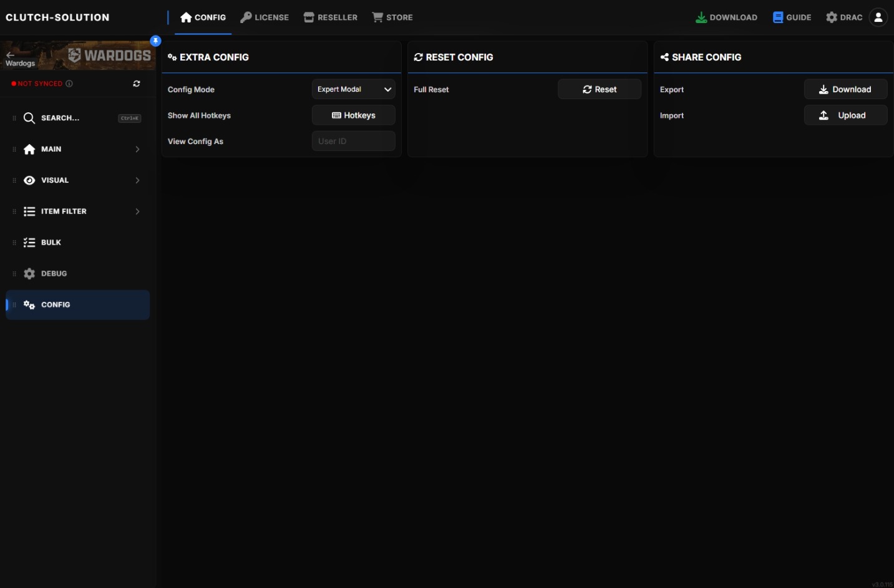Open the Config Mode dropdown

click(x=354, y=89)
